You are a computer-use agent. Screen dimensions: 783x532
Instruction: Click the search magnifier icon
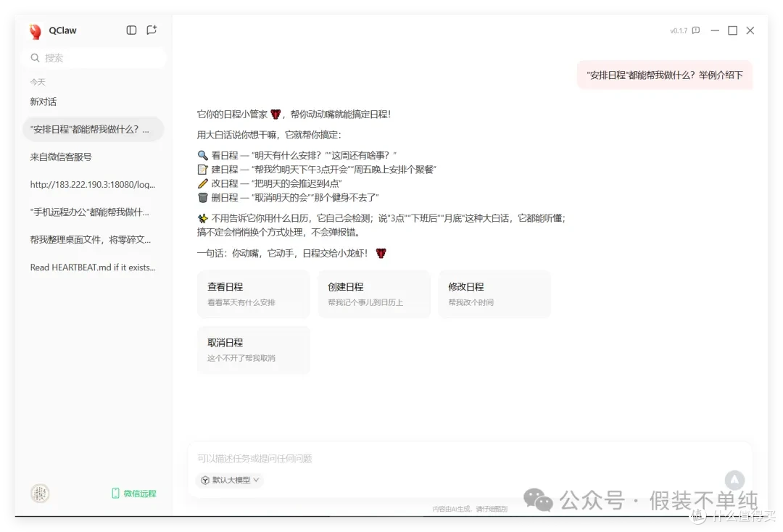pyautogui.click(x=35, y=58)
